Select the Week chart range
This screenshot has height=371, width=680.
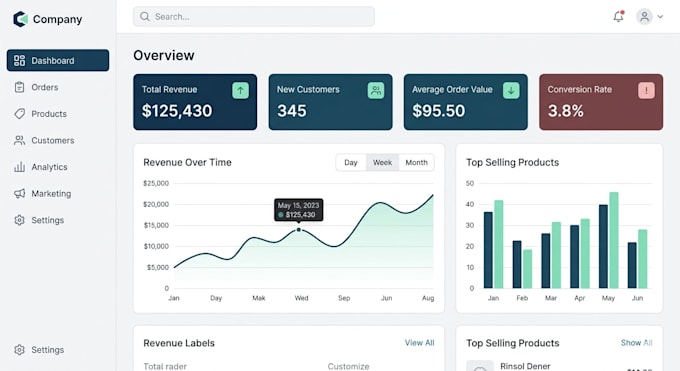tap(382, 162)
